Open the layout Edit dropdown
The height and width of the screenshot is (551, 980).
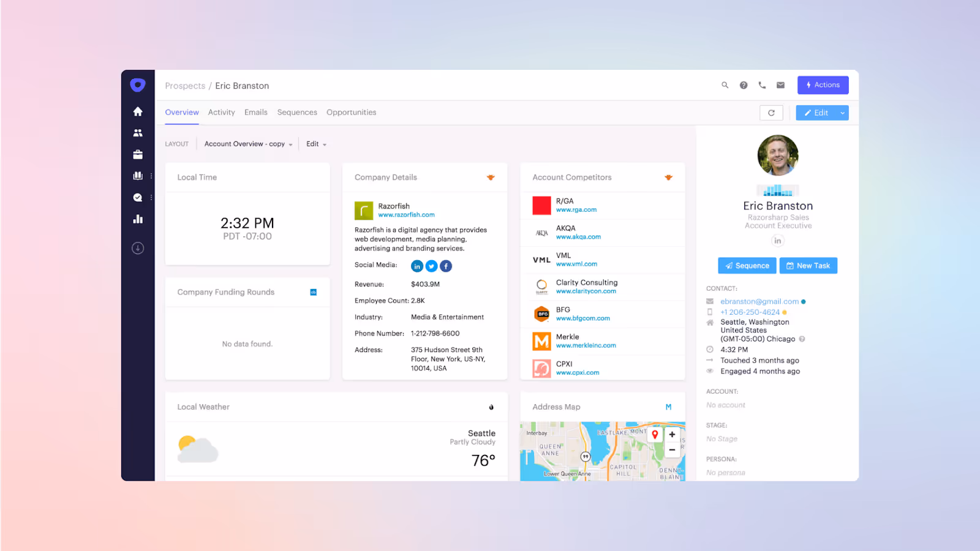point(316,144)
